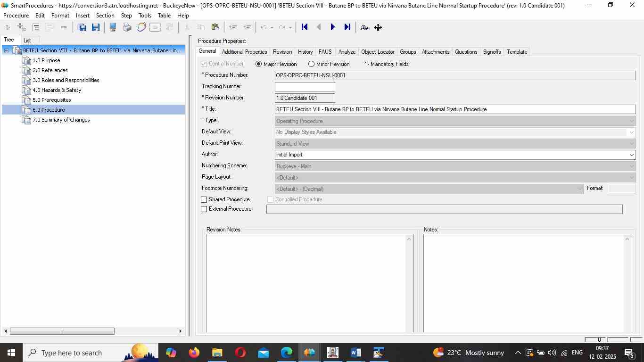Switch to the List view tab
This screenshot has width=644, height=362.
pos(27,41)
